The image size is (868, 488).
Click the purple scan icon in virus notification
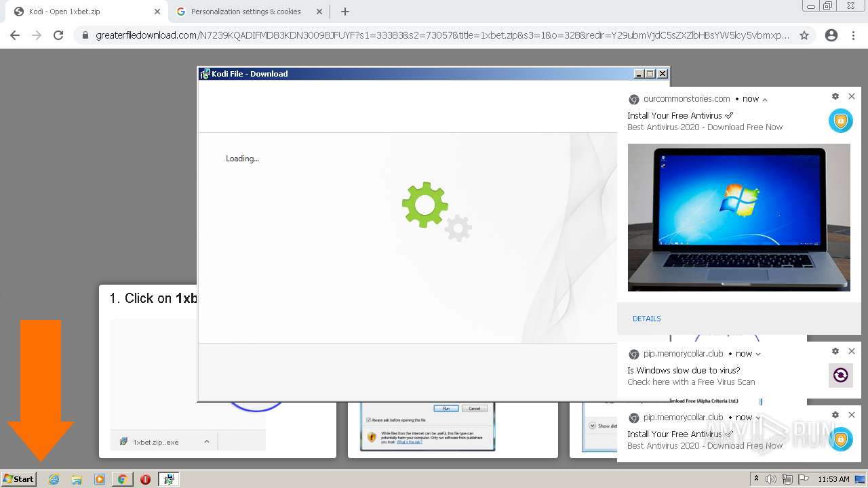[841, 375]
